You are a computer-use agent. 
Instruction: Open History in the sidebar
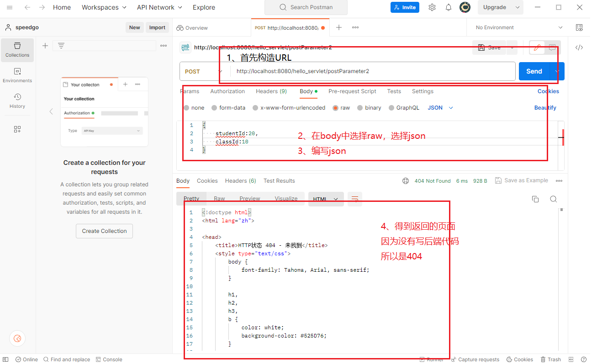click(x=17, y=101)
